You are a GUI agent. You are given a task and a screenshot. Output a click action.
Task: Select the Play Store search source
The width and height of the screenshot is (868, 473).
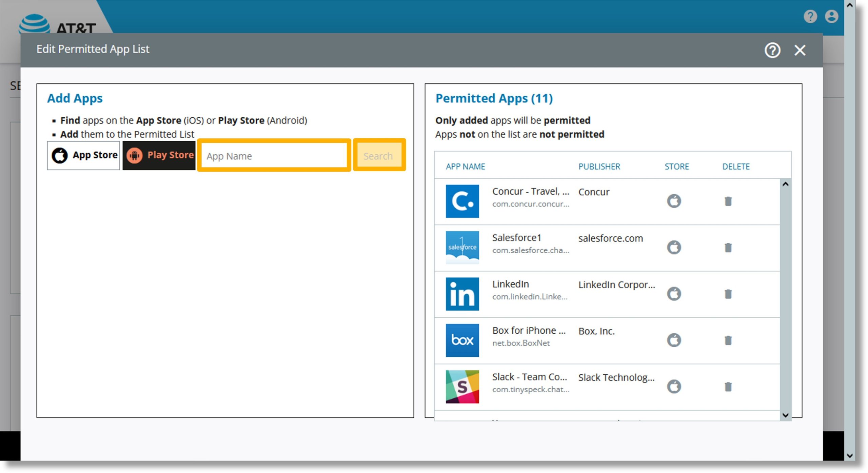point(159,155)
